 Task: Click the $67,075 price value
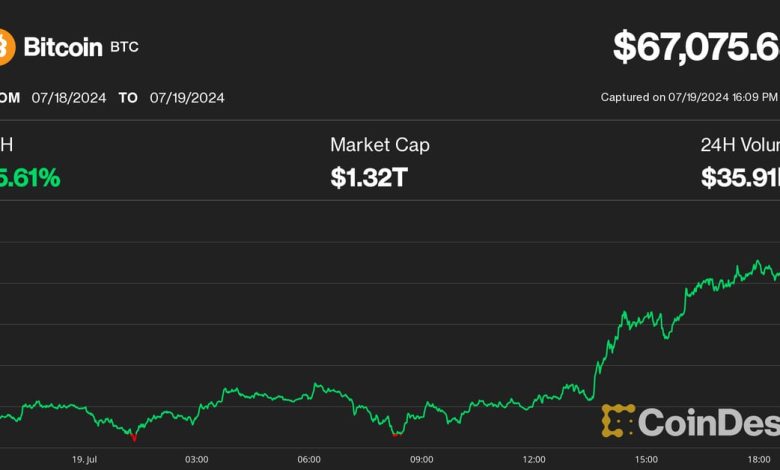tap(696, 47)
